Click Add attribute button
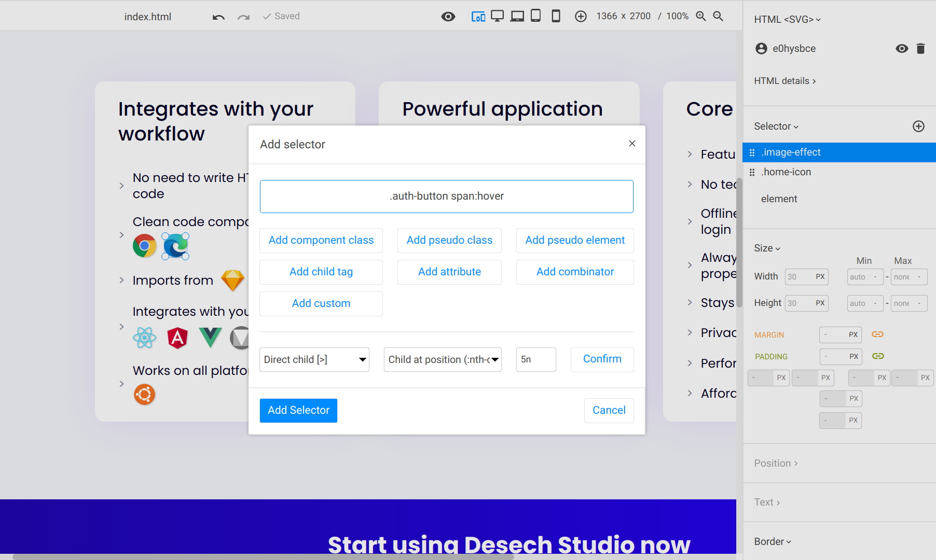The width and height of the screenshot is (936, 560). pyautogui.click(x=449, y=272)
